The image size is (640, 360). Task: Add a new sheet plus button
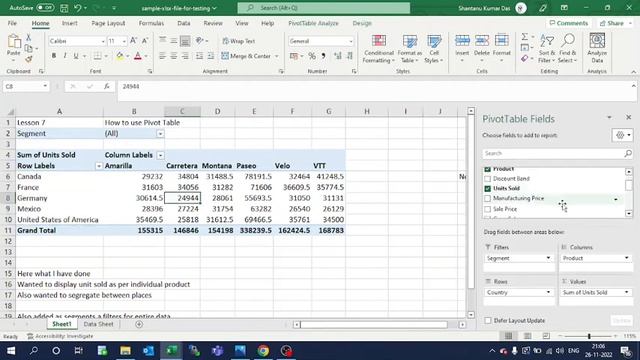point(139,324)
